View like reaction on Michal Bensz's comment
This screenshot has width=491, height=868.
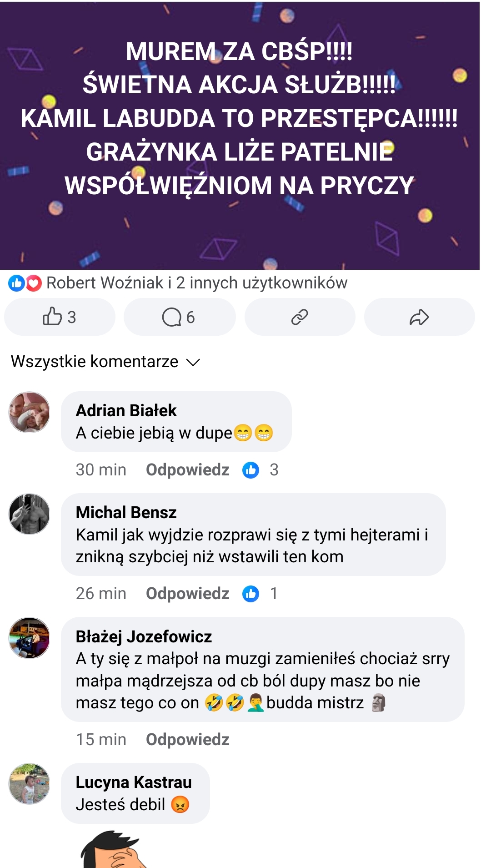point(260,594)
